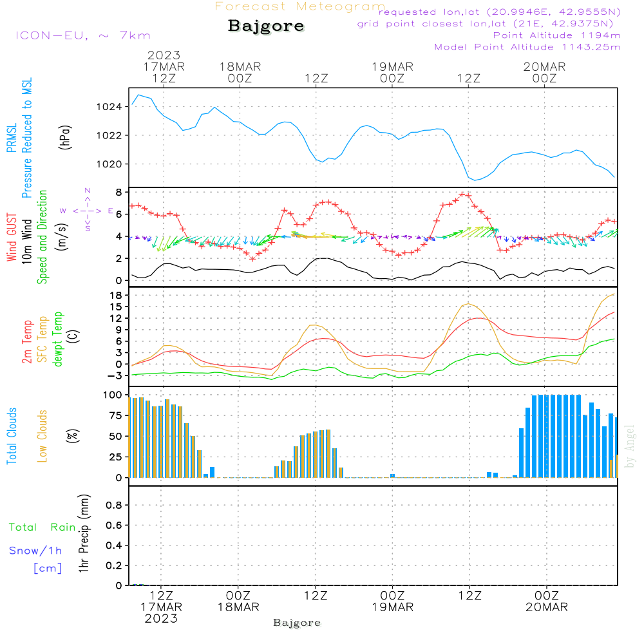Select 'Model Point Altitude 1143.25m' text
644x644 pixels.
[527, 47]
